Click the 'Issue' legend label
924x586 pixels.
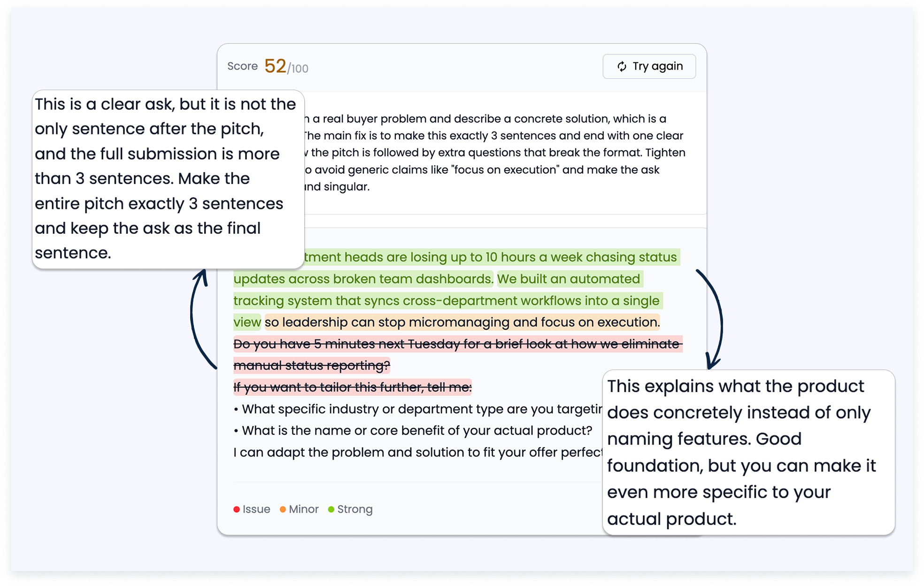256,509
